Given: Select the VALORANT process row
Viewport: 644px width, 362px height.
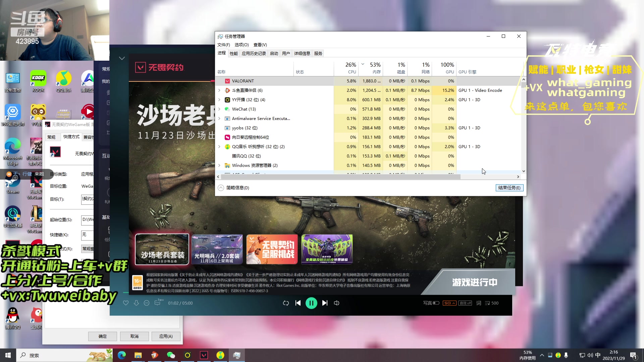Looking at the screenshot, I should tap(369, 81).
